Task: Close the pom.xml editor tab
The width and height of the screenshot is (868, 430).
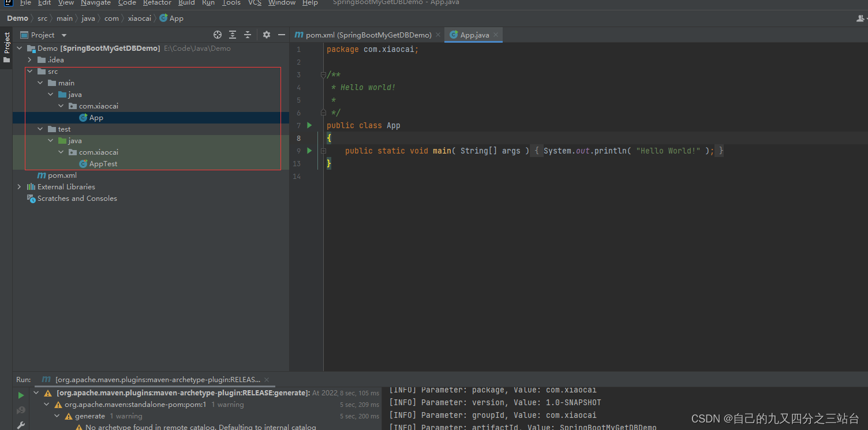Action: coord(439,35)
